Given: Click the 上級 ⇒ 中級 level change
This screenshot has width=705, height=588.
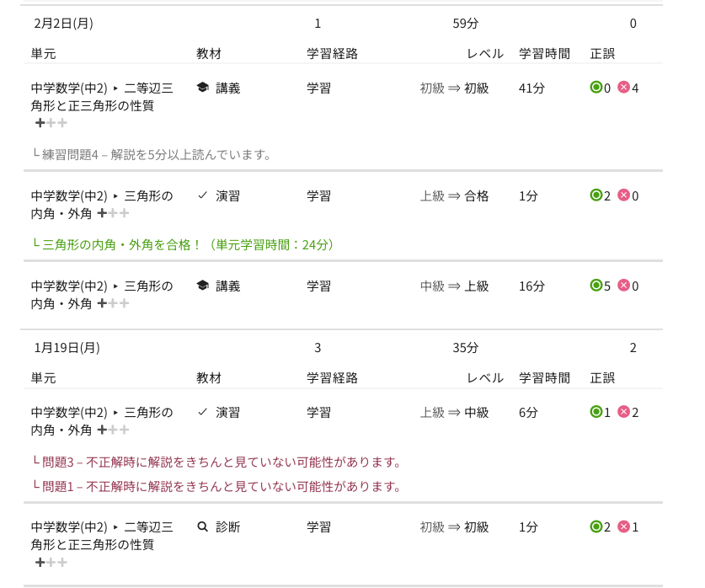Looking at the screenshot, I should (x=454, y=413).
